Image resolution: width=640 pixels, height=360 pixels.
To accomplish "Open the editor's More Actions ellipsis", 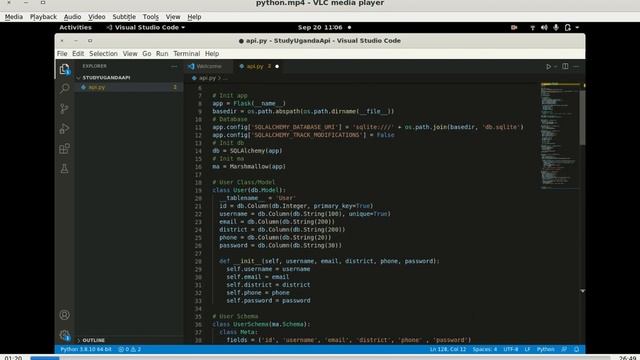I will [x=576, y=66].
